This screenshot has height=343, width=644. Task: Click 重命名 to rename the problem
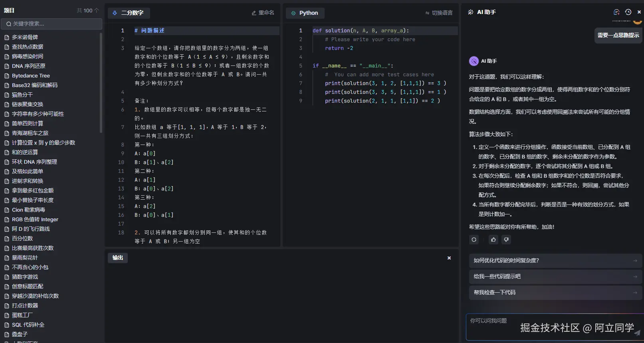tap(263, 13)
